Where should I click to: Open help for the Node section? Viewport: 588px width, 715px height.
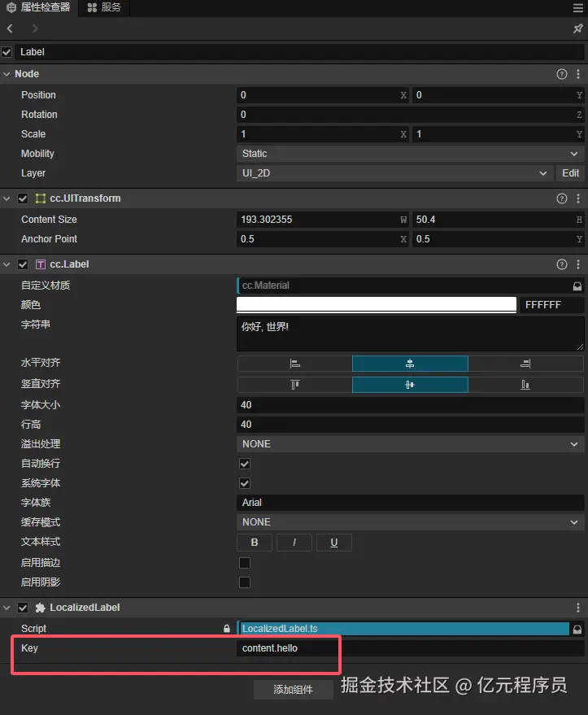click(x=561, y=74)
